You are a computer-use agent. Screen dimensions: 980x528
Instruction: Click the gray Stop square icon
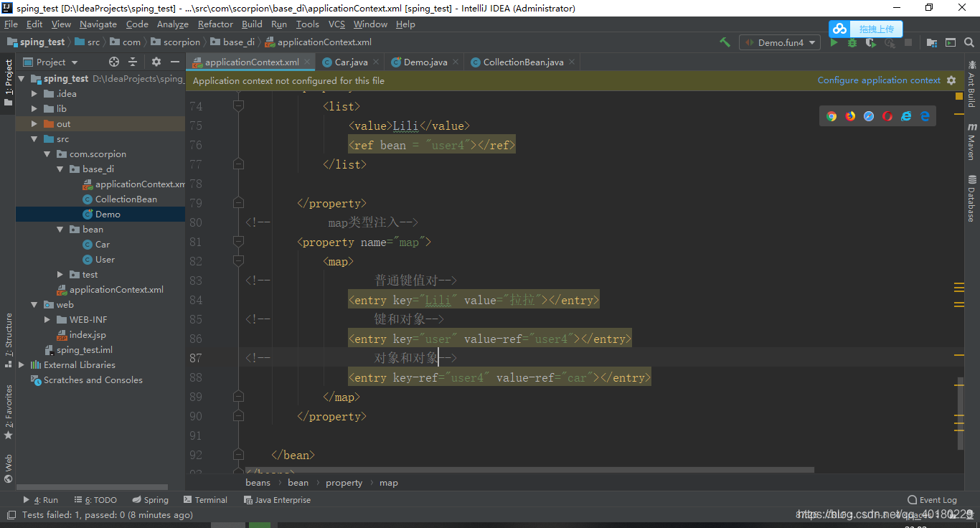(x=908, y=42)
